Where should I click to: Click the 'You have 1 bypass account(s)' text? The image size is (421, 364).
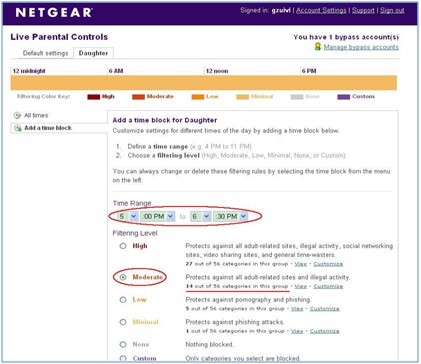pyautogui.click(x=346, y=37)
